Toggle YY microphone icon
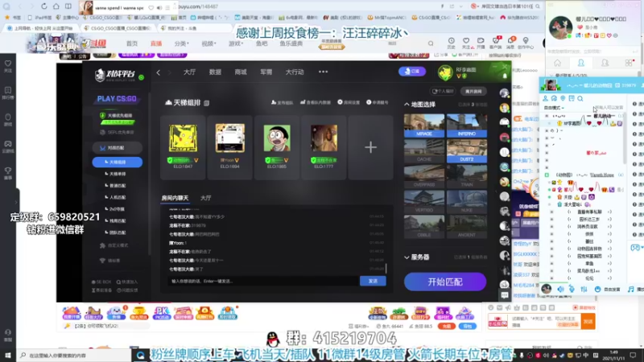The width and height of the screenshot is (644, 362). click(x=572, y=289)
